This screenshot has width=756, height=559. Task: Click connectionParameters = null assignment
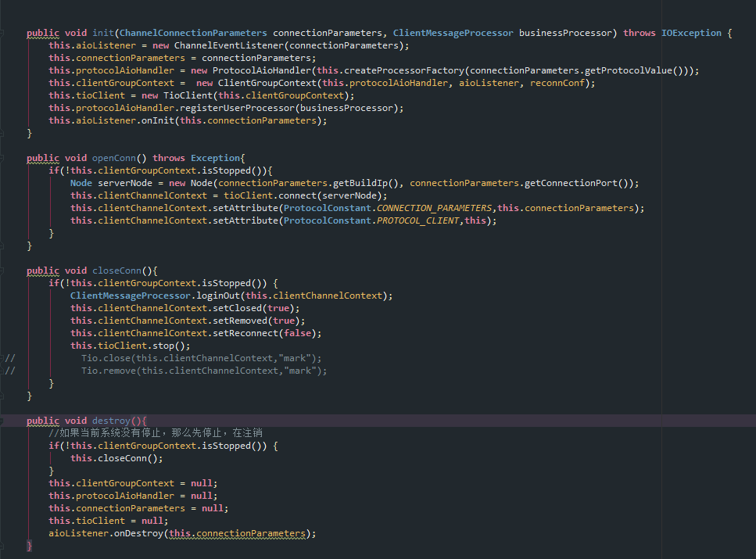(x=138, y=508)
